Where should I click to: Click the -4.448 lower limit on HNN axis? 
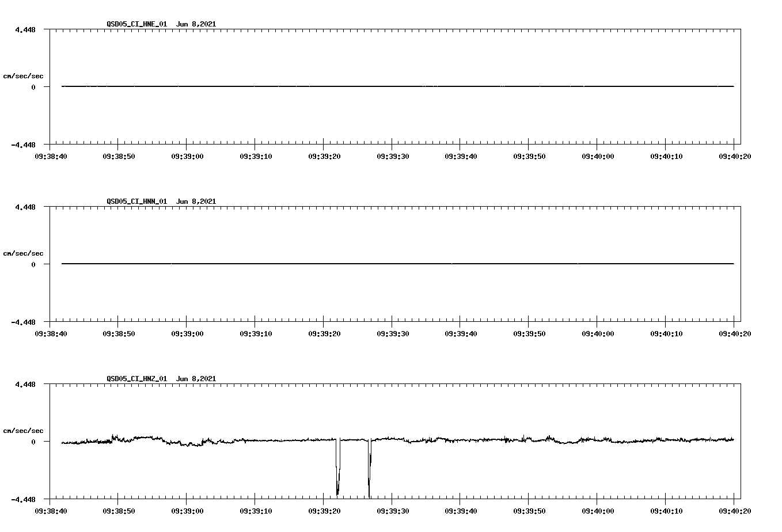click(24, 322)
